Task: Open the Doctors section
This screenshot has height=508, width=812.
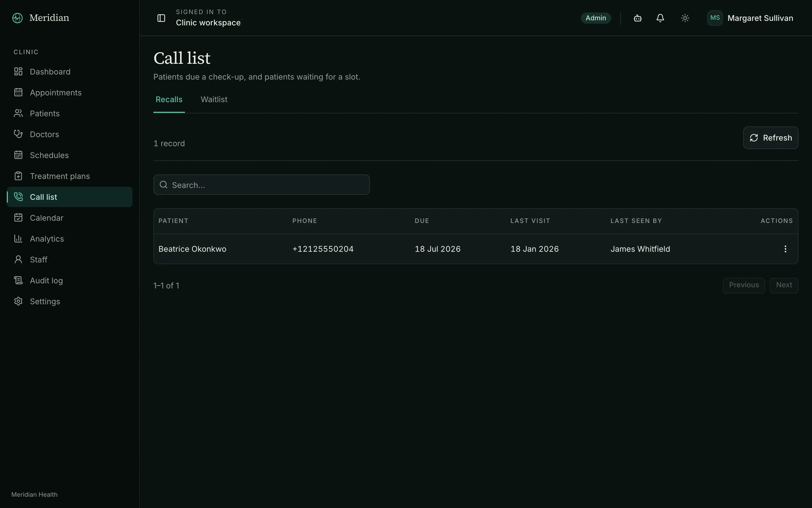Action: coord(69,134)
